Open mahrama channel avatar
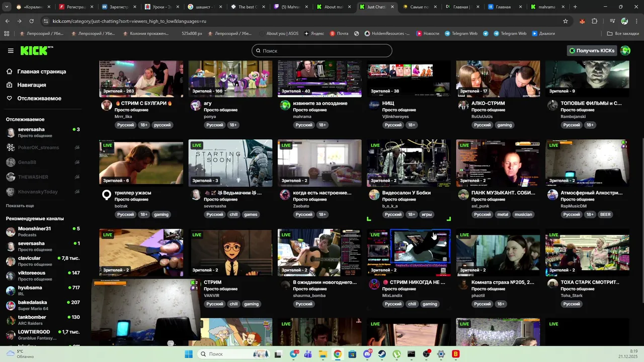Screen dimensions: 644x362 pos(285,105)
